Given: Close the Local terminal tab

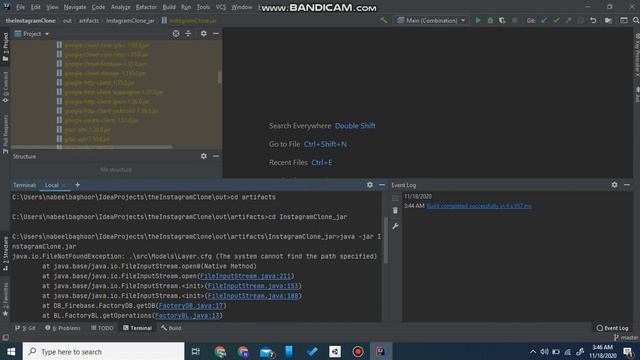Looking at the screenshot, I should coord(64,185).
